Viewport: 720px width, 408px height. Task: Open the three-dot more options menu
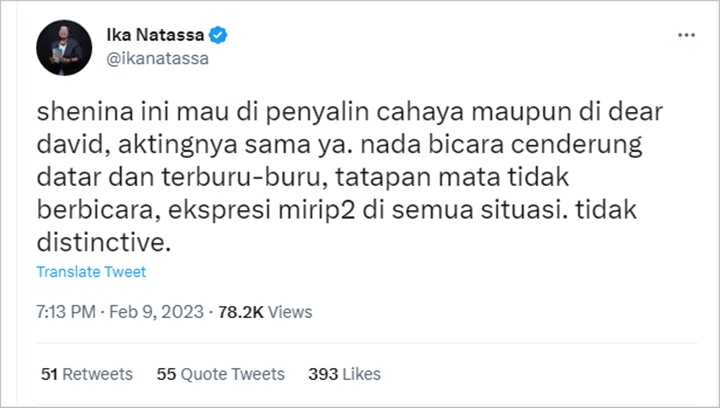tap(686, 35)
